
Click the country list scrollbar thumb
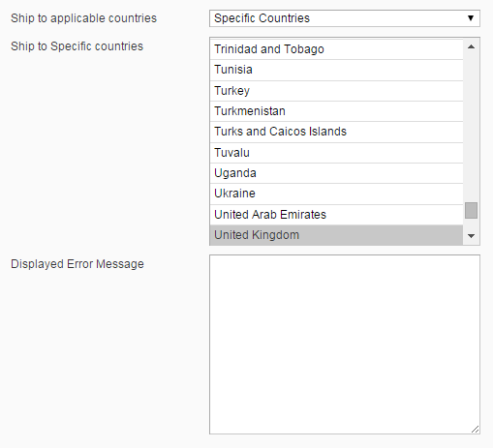tap(471, 210)
